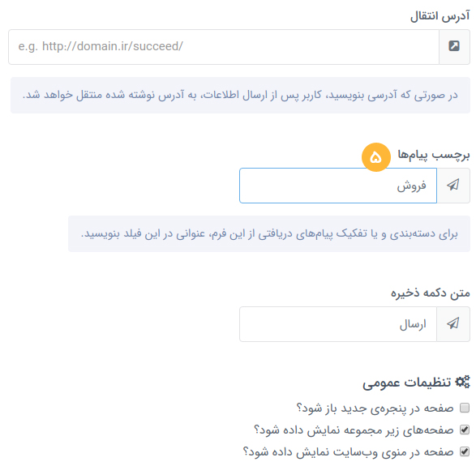The image size is (476, 466).
Task: Enable the open page in new window checkbox
Action: click(x=465, y=408)
